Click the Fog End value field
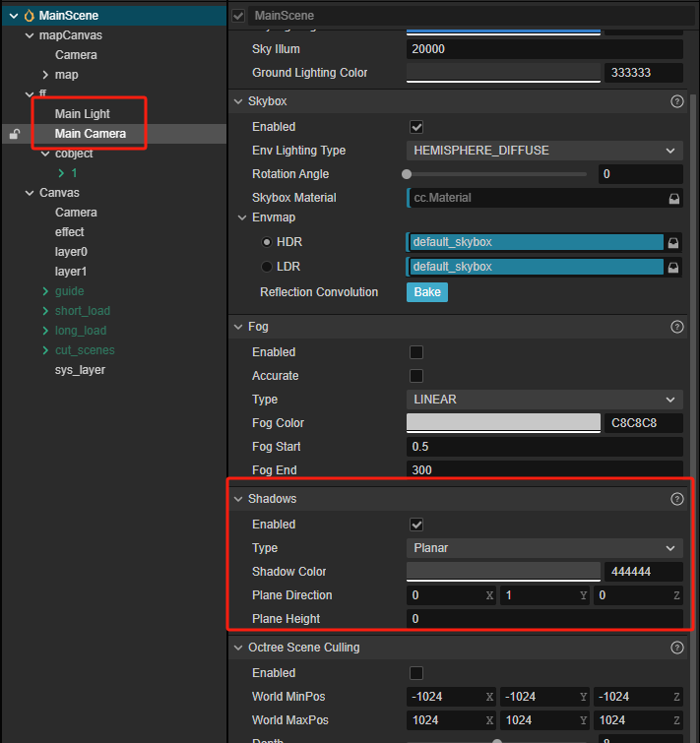This screenshot has height=743, width=700. (544, 469)
